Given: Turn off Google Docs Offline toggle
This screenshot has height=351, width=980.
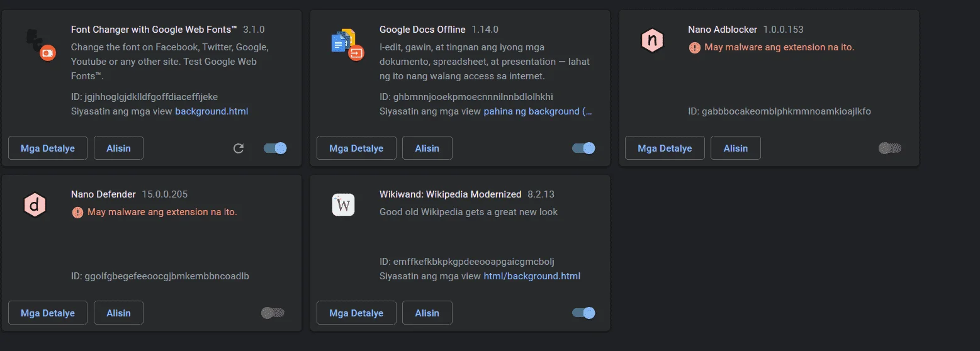Looking at the screenshot, I should (x=583, y=148).
